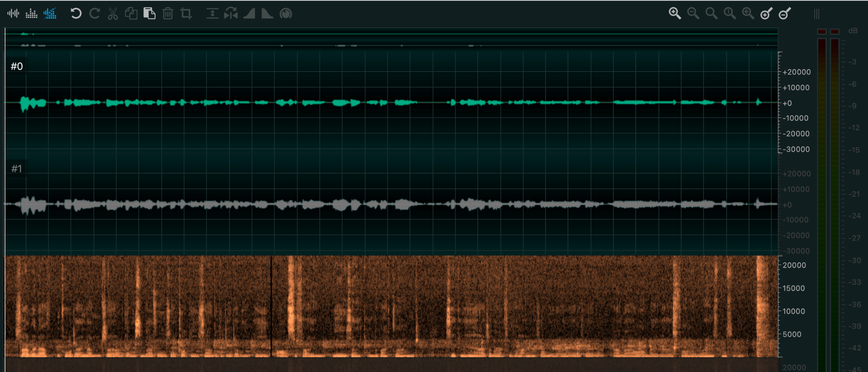Zoom in horizontally with the plus magnifier
The image size is (868, 372).
point(675,14)
